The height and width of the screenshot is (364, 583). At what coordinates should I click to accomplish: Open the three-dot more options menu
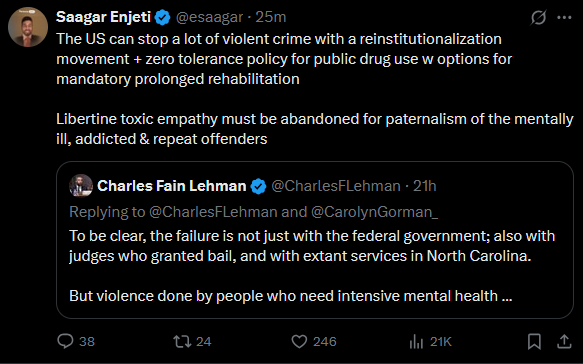(x=564, y=17)
